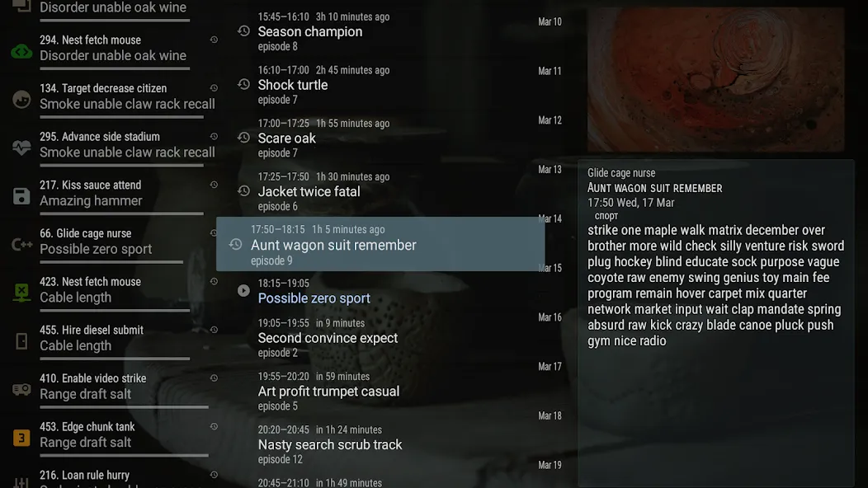
Task: Click the archive clock icon beside Scare oak
Action: point(243,137)
